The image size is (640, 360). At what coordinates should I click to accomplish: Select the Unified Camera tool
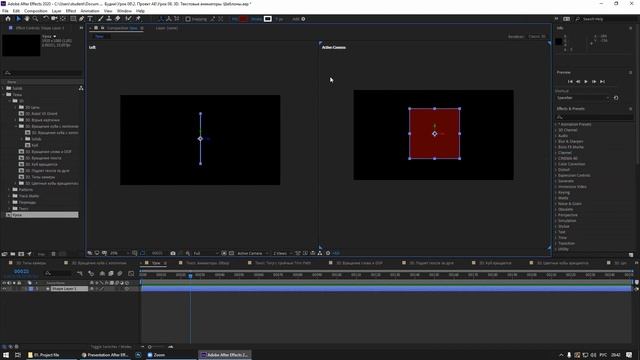[54, 19]
